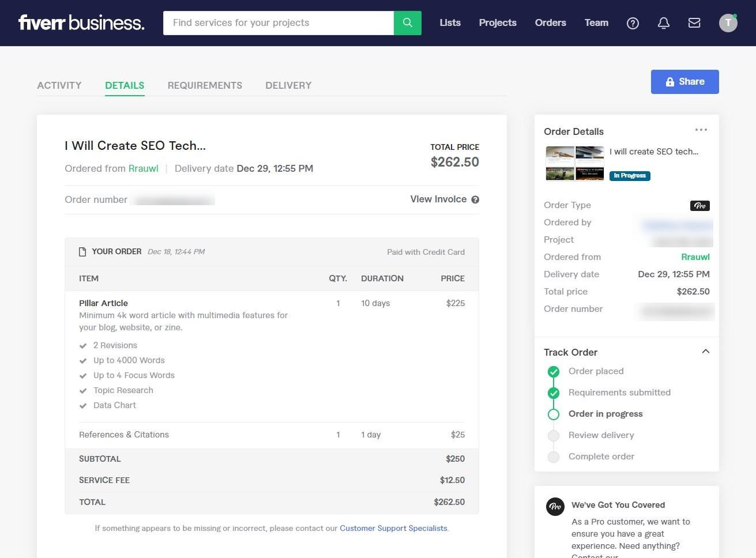This screenshot has height=558, width=756.
Task: Click the Dec 18, 12:44 PM order timestamp
Action: [176, 252]
